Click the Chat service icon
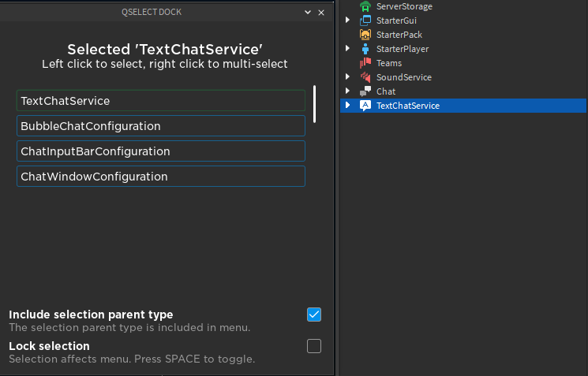This screenshot has width=588, height=376. [365, 91]
